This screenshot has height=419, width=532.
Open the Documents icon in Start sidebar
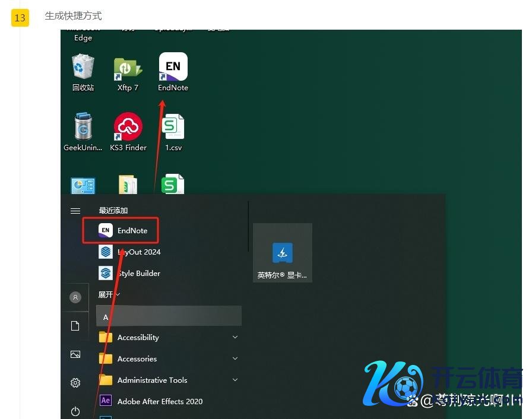[75, 326]
